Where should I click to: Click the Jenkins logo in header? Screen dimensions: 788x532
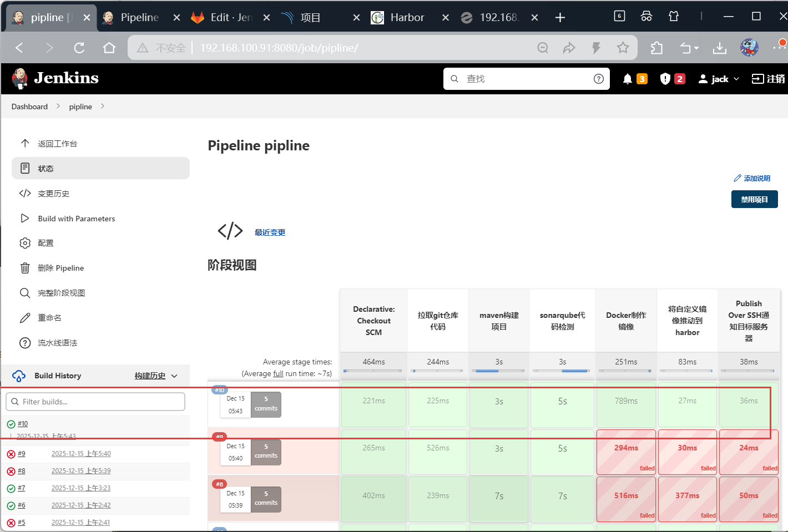[55, 78]
